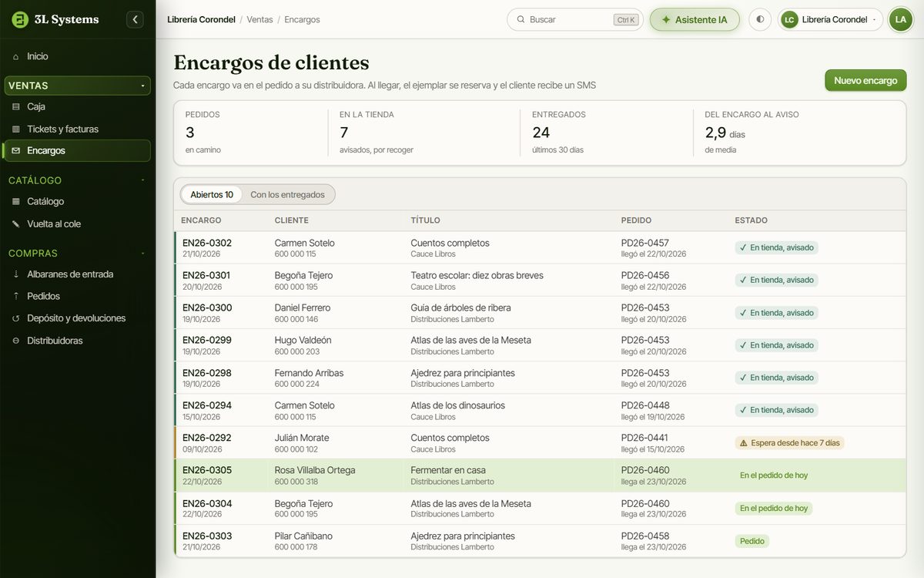Viewport: 924px width, 578px height.
Task: Click the ENCARGO column header
Action: point(201,220)
